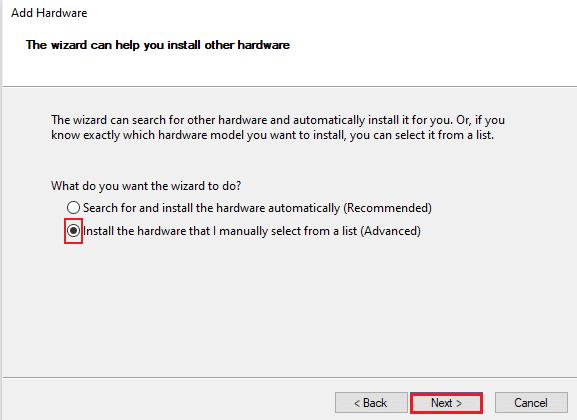The height and width of the screenshot is (420, 577).
Task: Click the 'Search for and install the hardware automatically' label
Action: point(257,208)
